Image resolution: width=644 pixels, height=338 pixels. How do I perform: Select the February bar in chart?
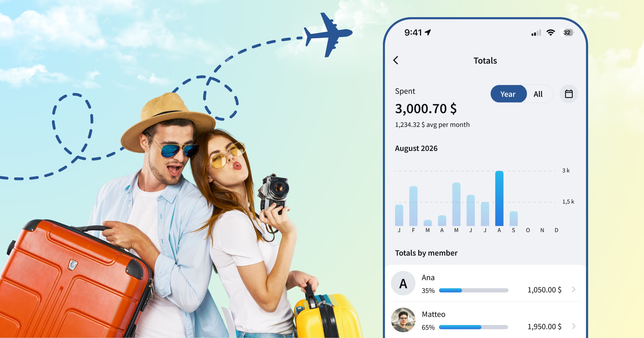[x=413, y=206]
